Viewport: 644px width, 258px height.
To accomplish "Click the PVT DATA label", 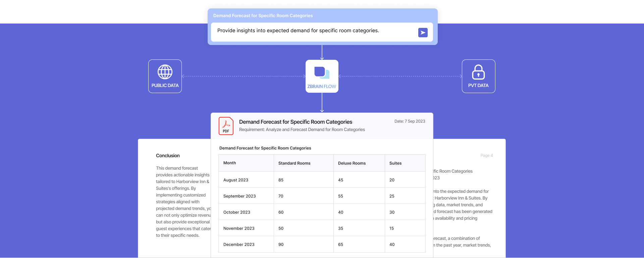I will tap(478, 86).
